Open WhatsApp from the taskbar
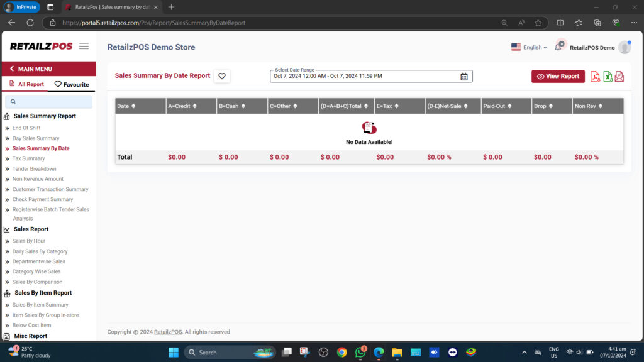The width and height of the screenshot is (644, 362). pos(360,352)
